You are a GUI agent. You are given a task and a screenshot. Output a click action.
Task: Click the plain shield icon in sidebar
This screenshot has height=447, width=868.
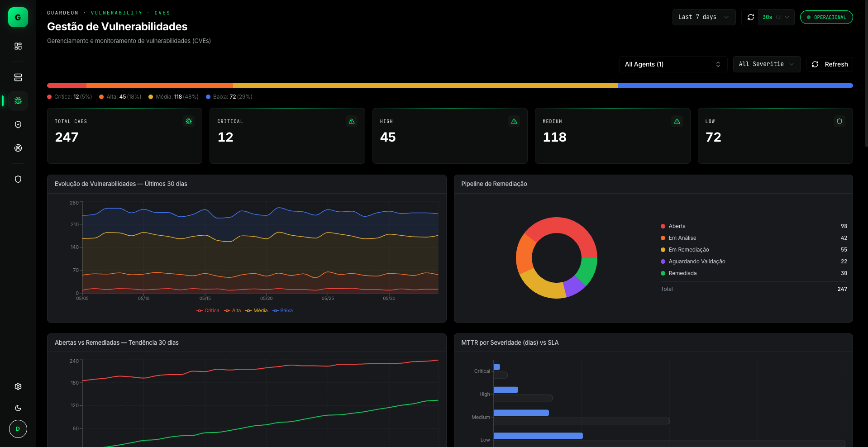pos(18,179)
